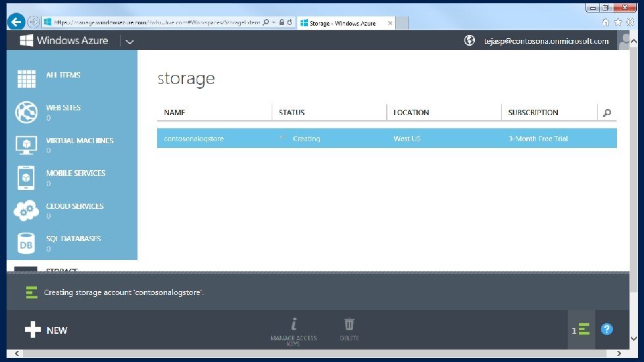Click the table search magnifier icon
The image size is (644, 362).
pyautogui.click(x=607, y=113)
